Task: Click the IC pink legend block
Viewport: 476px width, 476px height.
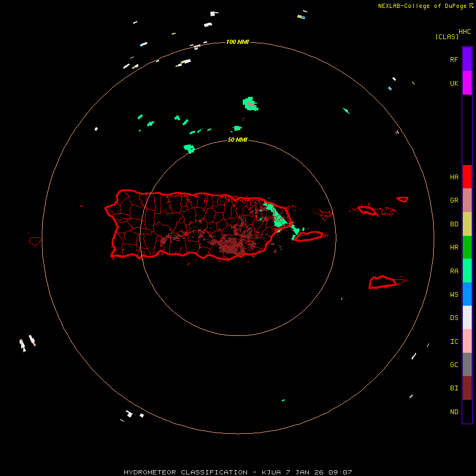Action: point(467,341)
